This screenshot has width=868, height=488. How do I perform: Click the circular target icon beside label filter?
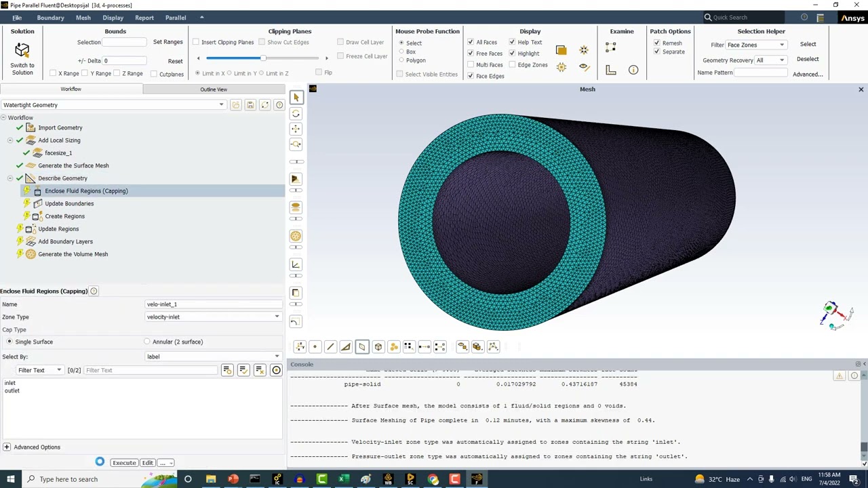pos(276,370)
